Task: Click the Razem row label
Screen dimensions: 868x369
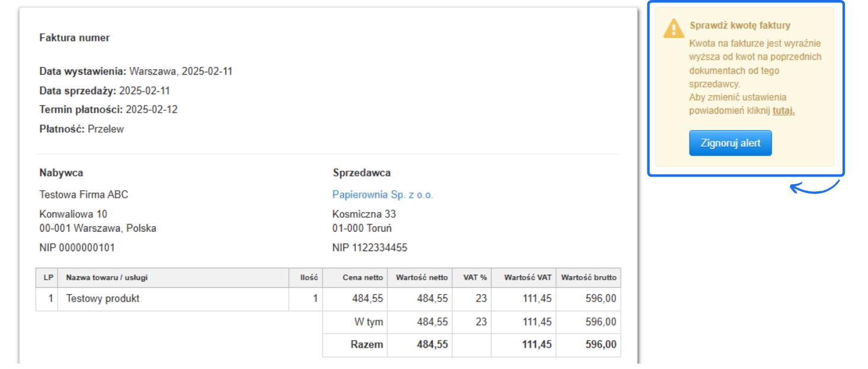Action: [x=367, y=345]
